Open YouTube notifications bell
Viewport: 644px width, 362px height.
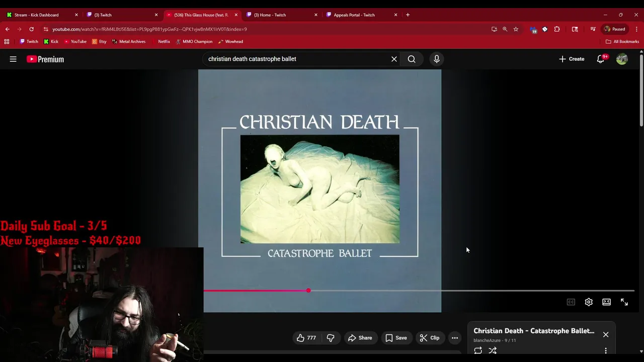point(601,59)
